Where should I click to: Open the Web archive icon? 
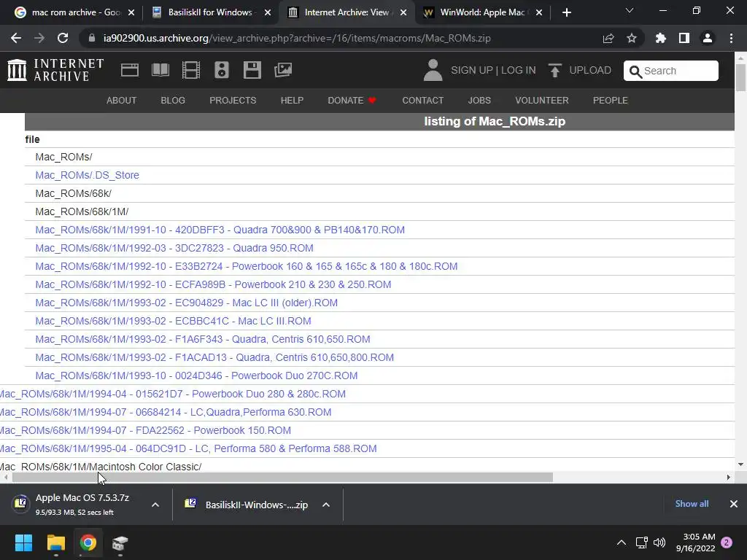(x=130, y=70)
